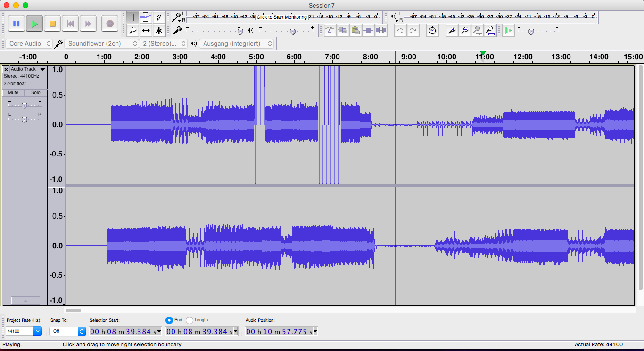Viewport: 644px width, 351px height.
Task: Select the Envelope tool
Action: 146,17
